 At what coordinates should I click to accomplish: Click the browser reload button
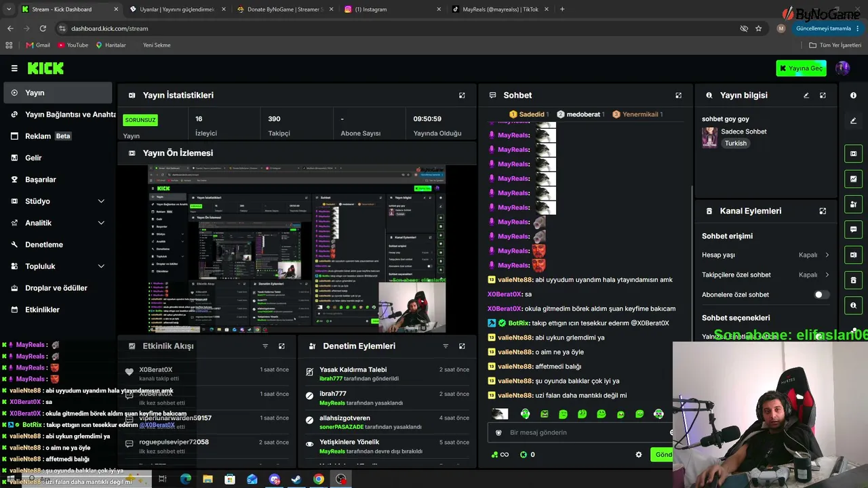click(43, 28)
